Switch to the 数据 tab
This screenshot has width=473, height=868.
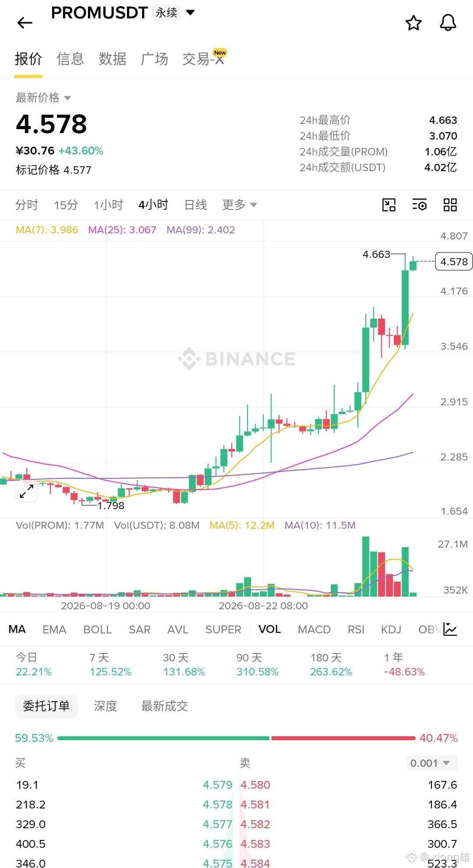coord(113,59)
